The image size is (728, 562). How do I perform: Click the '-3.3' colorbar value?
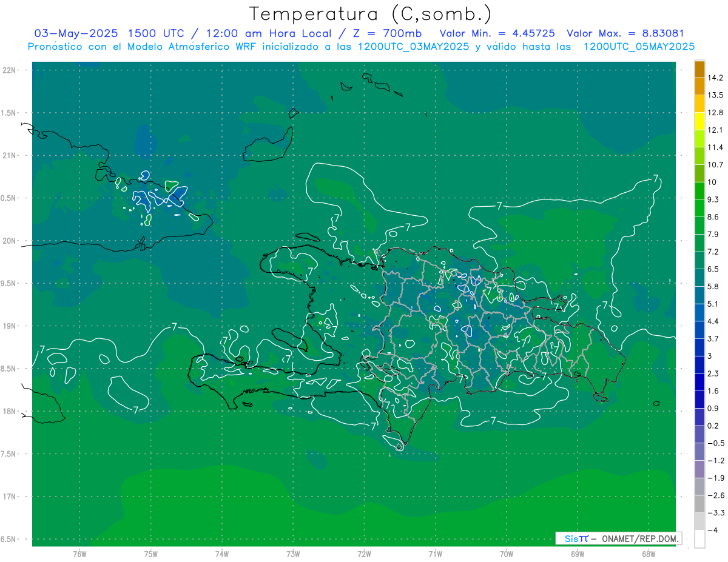[x=716, y=513]
